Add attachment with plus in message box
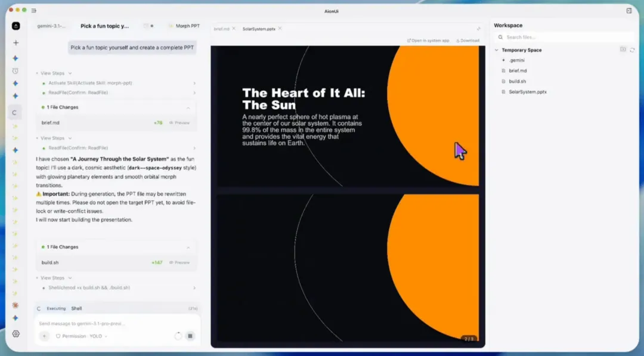The height and width of the screenshot is (356, 644). pos(44,336)
